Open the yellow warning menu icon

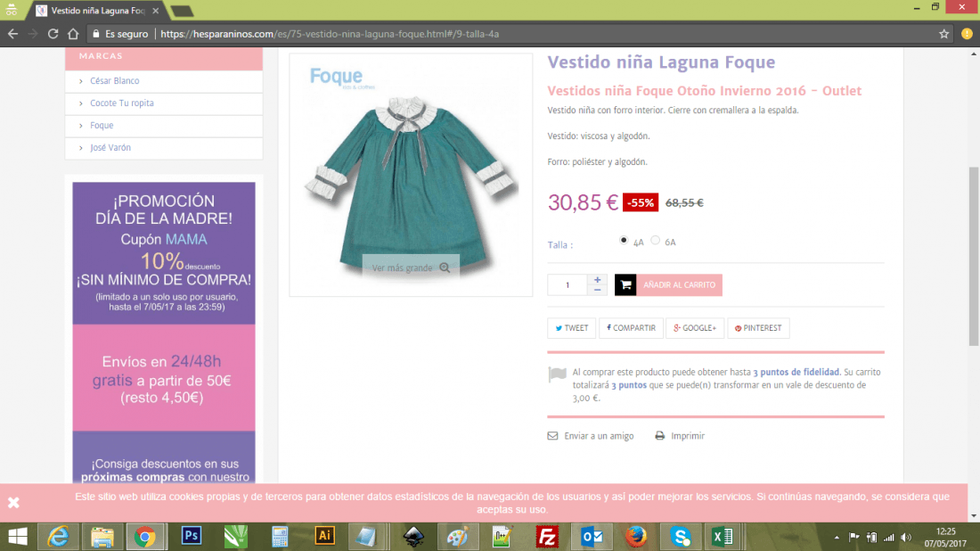(x=967, y=34)
